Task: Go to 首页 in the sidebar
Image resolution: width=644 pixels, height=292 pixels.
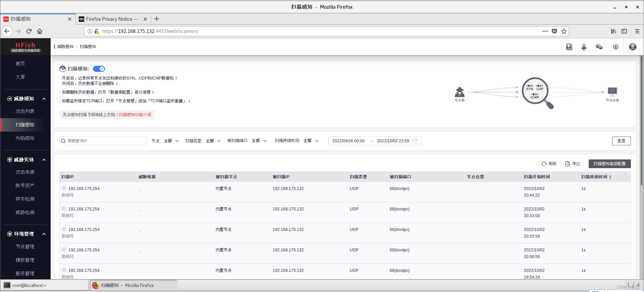Action: coord(20,64)
